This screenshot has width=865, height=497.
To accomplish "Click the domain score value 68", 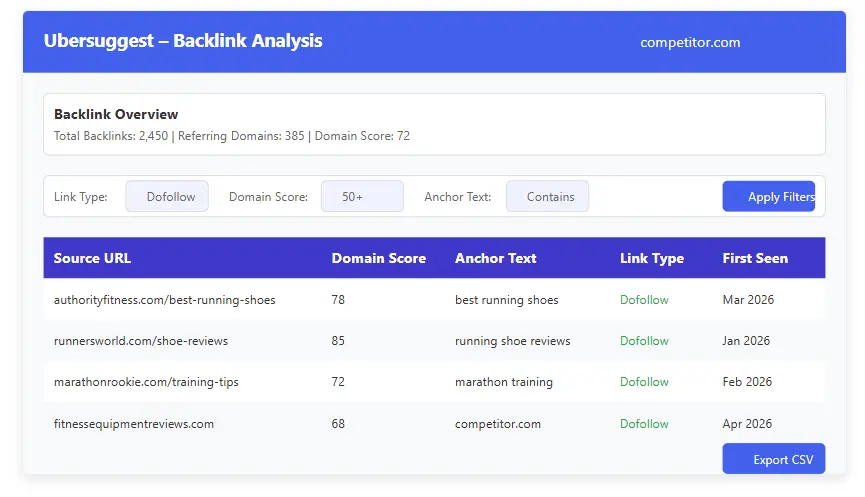I will [338, 424].
